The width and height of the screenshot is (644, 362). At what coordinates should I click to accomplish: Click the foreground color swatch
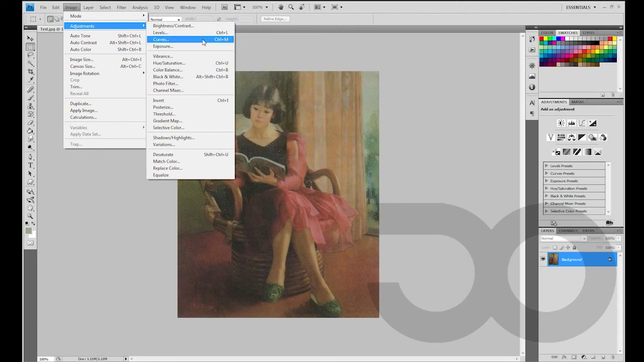(29, 231)
